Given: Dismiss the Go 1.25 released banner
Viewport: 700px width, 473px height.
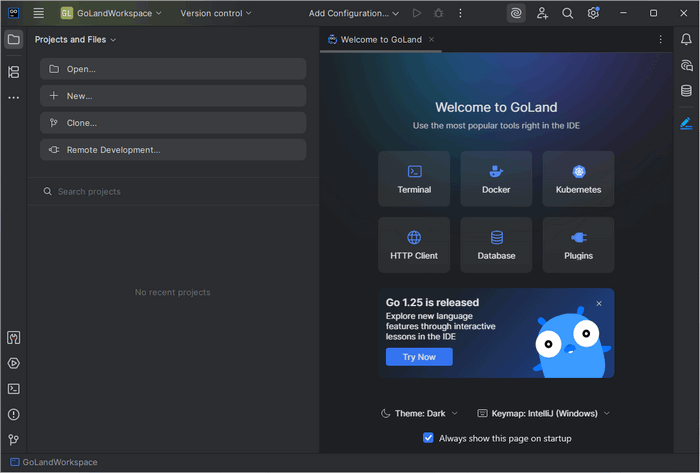Looking at the screenshot, I should pos(599,303).
